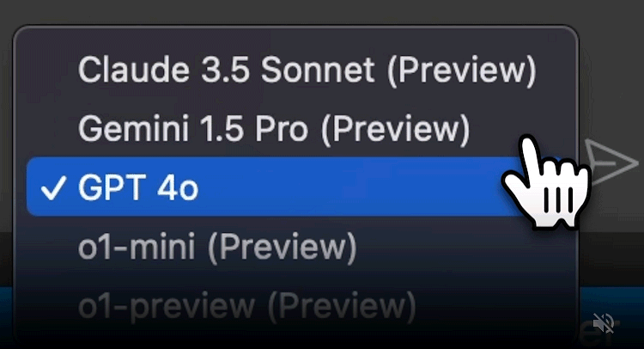
Task: Click "(Preview)" label next to Gemini 1.5 Pro
Action: 395,130
